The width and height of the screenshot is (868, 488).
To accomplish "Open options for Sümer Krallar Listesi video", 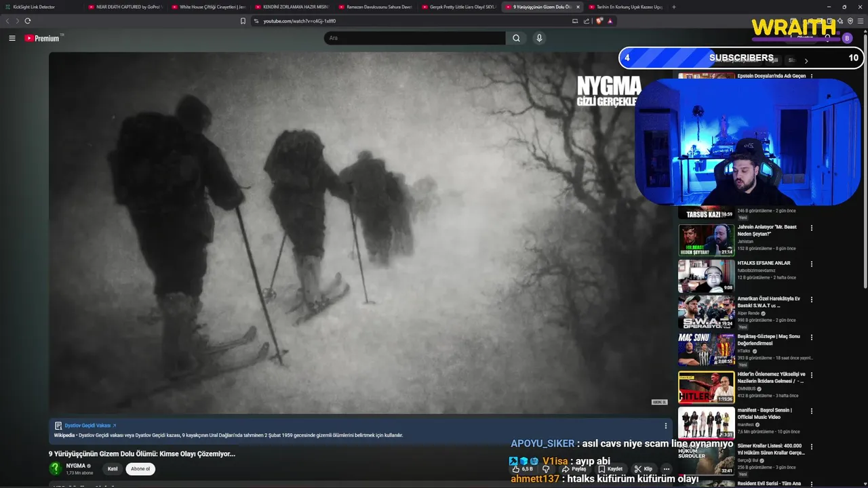I will click(811, 447).
